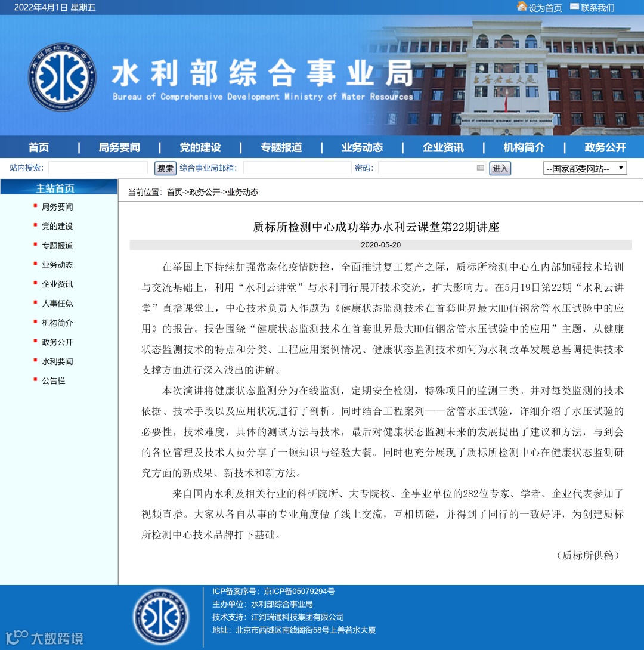Open 局务要闻 in the navigation bar
The height and width of the screenshot is (650, 644).
(x=119, y=147)
